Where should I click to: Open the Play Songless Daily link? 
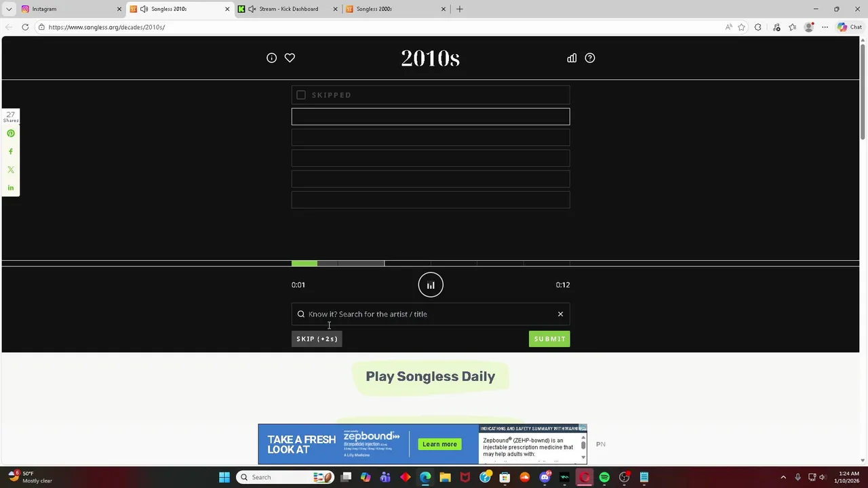tap(431, 376)
